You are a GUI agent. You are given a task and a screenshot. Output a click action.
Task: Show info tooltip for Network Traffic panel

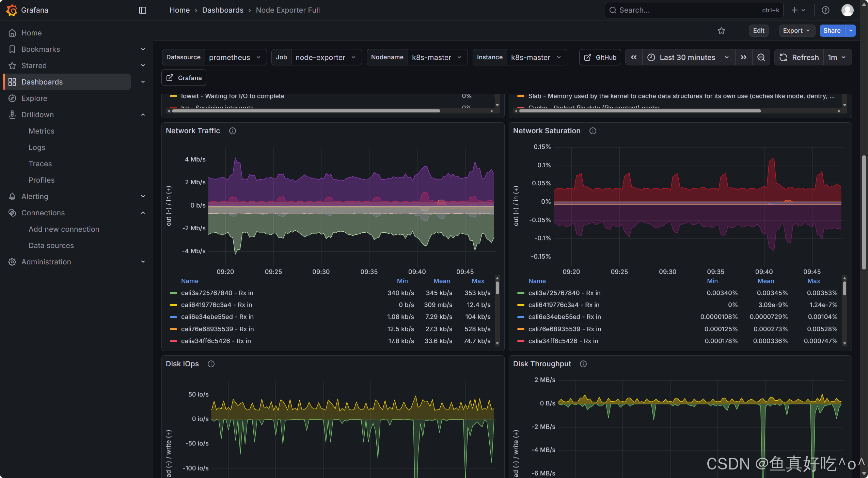233,131
